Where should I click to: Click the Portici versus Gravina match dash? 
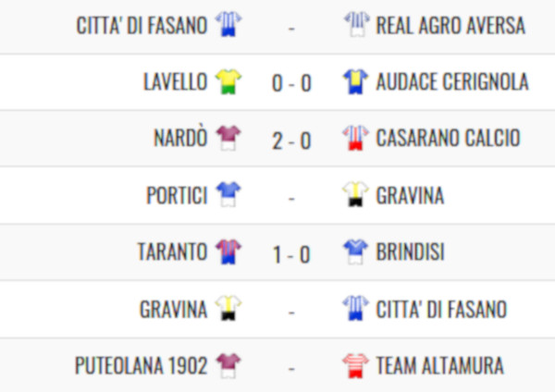291,198
